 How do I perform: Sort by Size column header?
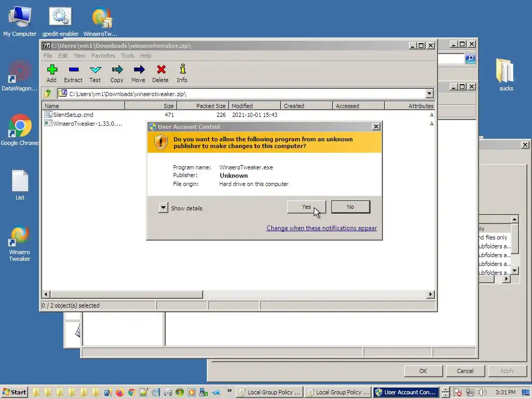pyautogui.click(x=151, y=106)
